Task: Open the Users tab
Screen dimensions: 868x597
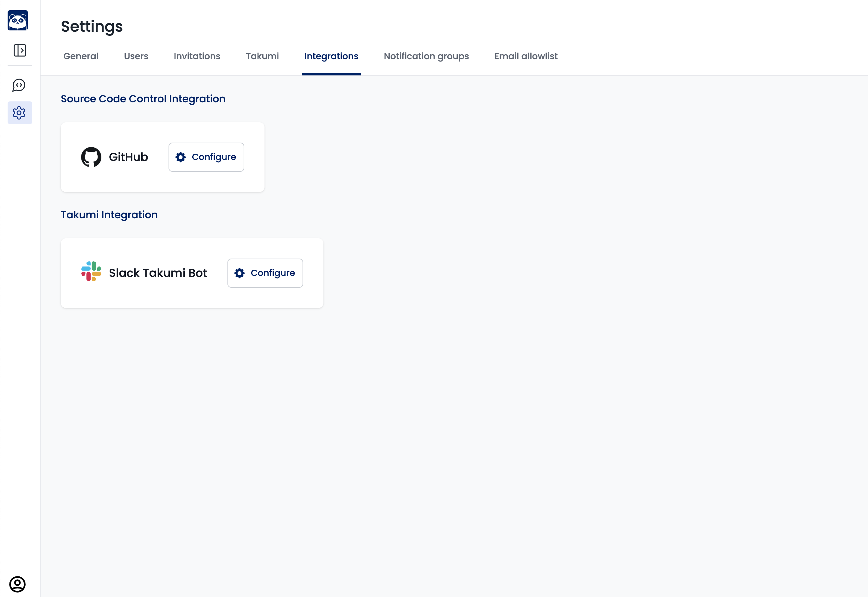Action: 136,56
